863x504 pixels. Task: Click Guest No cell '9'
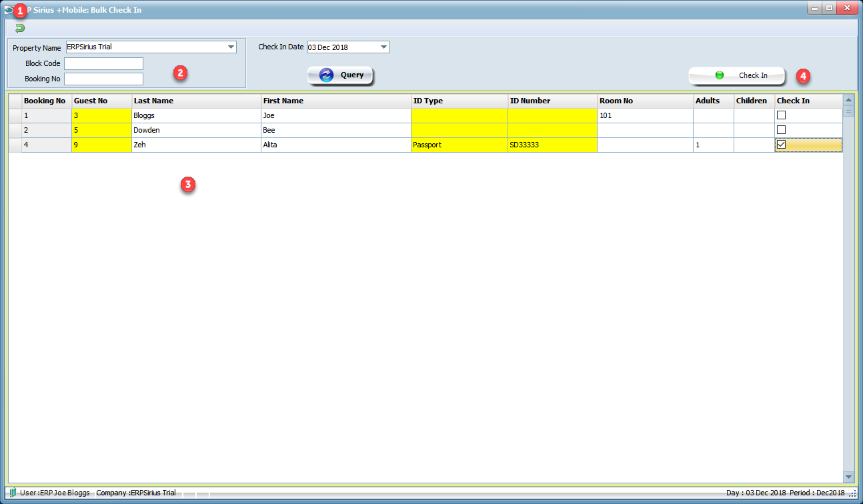(x=101, y=145)
